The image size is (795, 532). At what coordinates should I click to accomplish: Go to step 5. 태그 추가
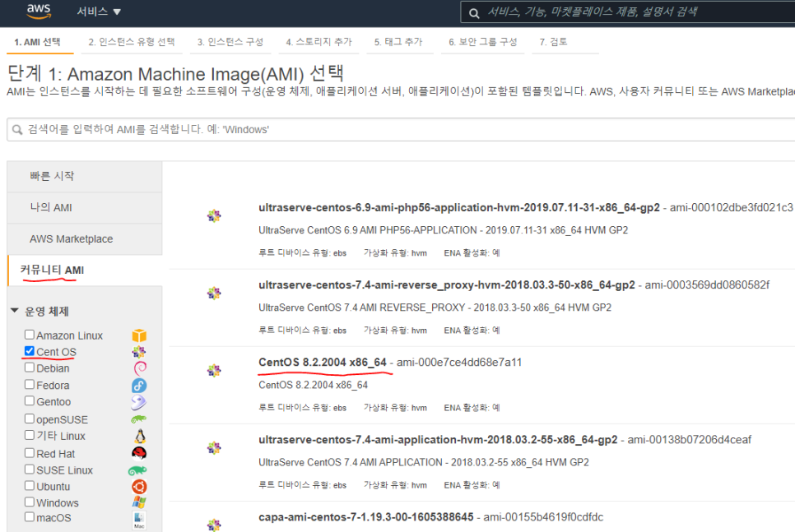[398, 42]
